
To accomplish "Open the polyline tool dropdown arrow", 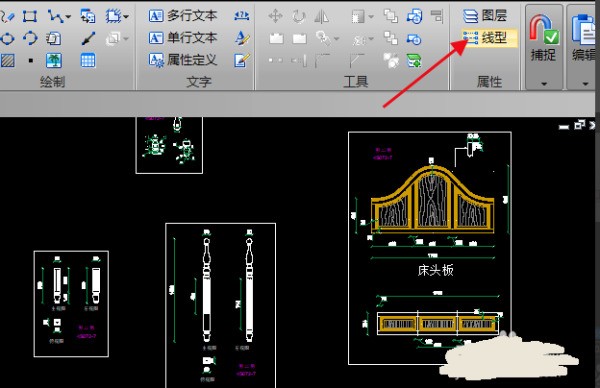I will (68, 17).
